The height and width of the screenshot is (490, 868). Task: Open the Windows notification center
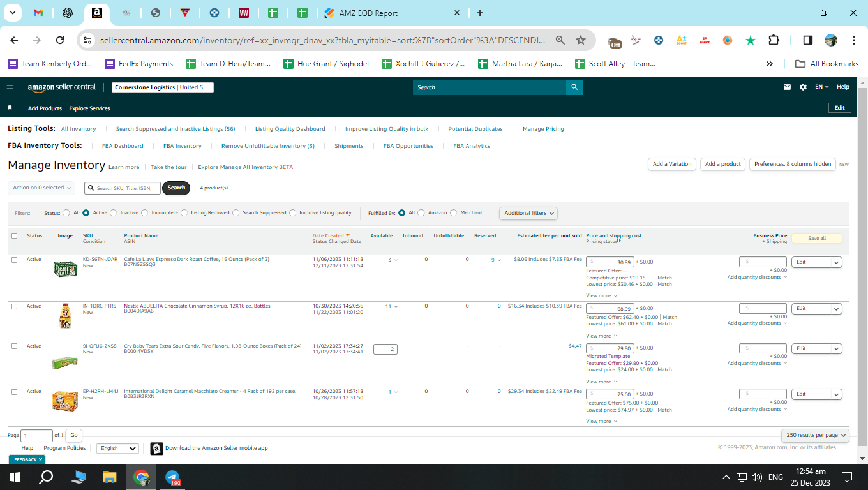coord(847,477)
